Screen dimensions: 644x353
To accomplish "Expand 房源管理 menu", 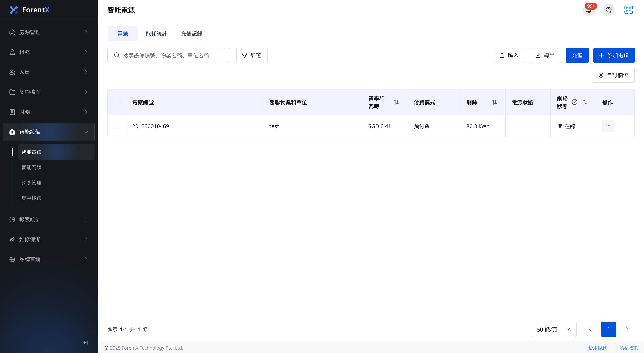I will [49, 32].
